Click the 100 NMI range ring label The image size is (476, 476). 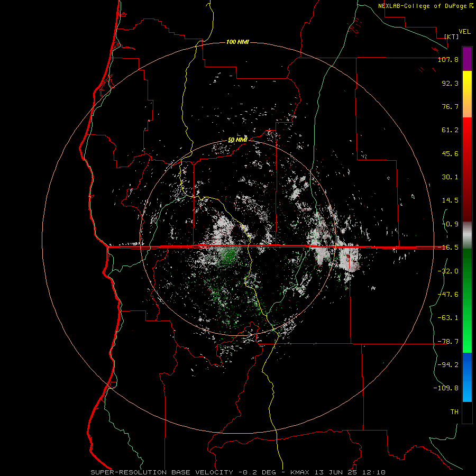[x=237, y=42]
